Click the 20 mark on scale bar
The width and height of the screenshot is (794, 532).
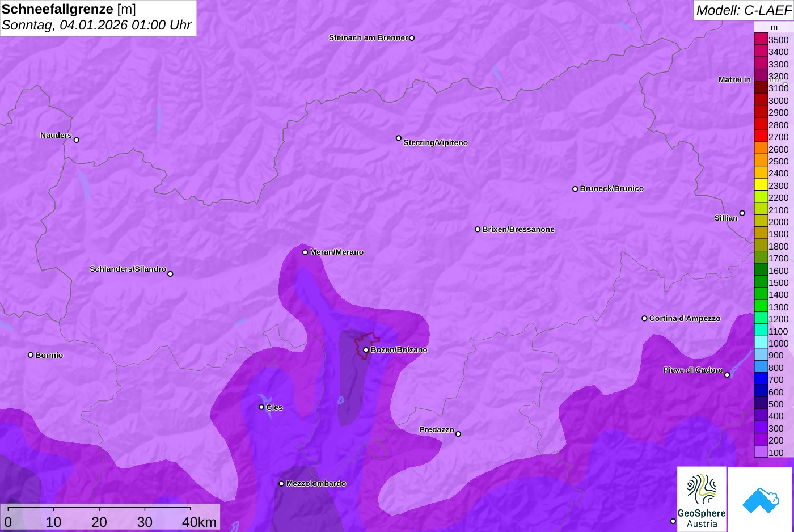click(x=99, y=522)
